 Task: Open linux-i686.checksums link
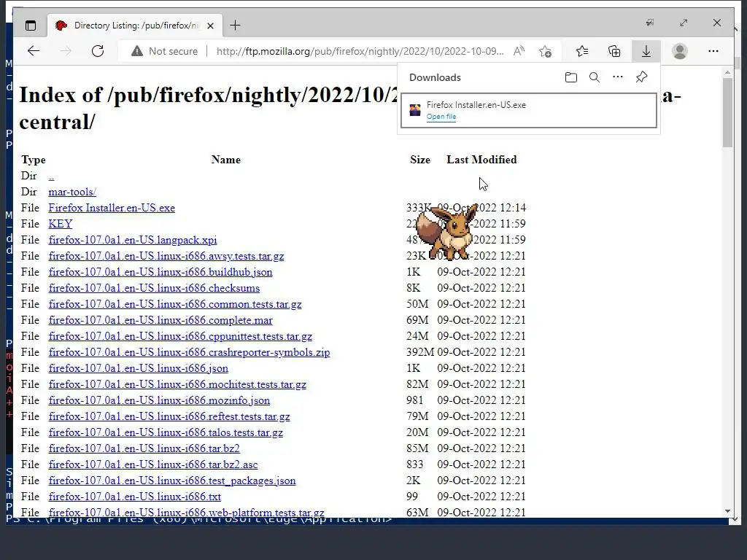(x=154, y=288)
